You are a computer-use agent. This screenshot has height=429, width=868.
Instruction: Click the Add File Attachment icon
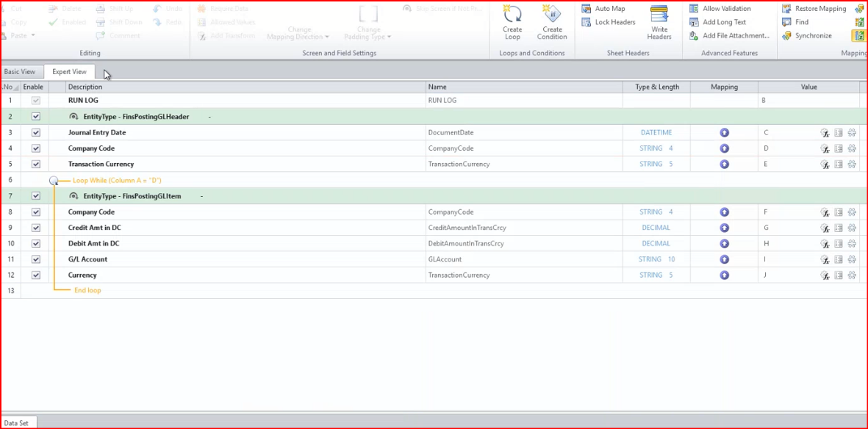click(694, 35)
